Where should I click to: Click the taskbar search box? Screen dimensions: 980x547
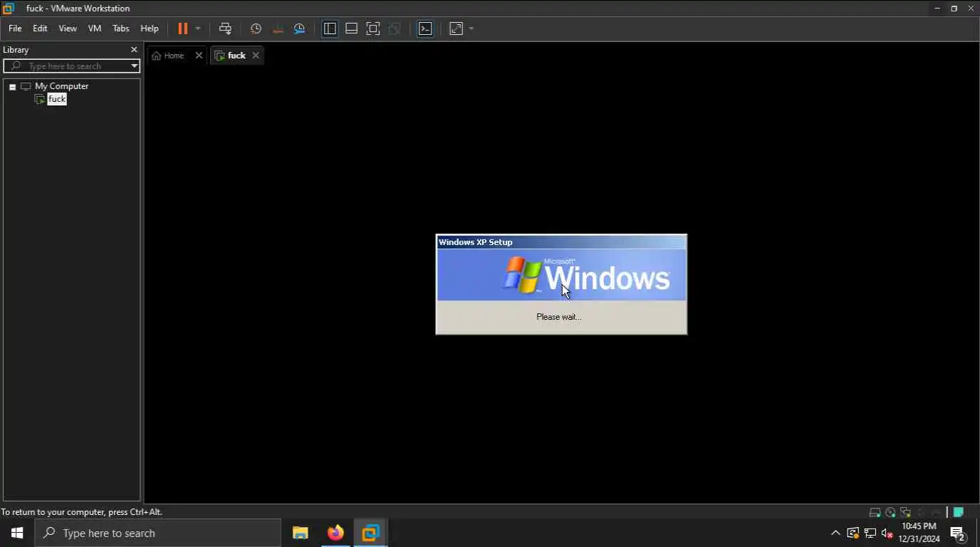coord(157,533)
